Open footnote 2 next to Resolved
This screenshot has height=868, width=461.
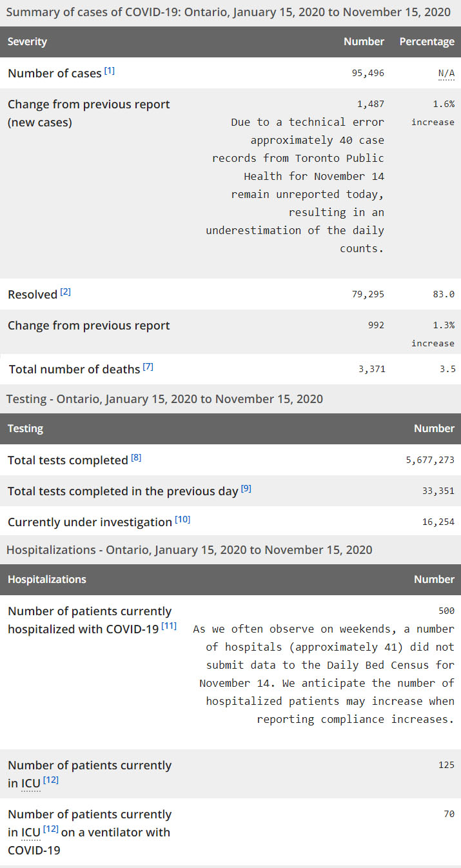coord(65,291)
